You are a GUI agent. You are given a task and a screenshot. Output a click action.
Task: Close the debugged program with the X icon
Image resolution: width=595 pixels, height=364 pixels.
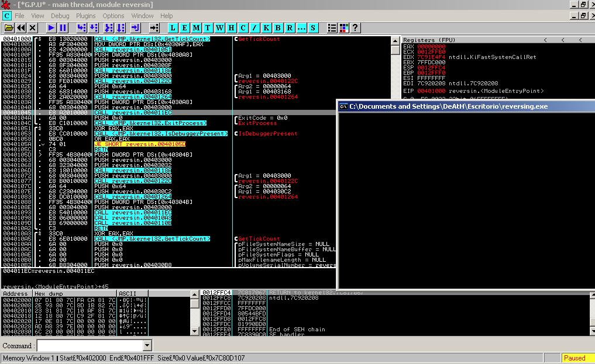pyautogui.click(x=33, y=28)
